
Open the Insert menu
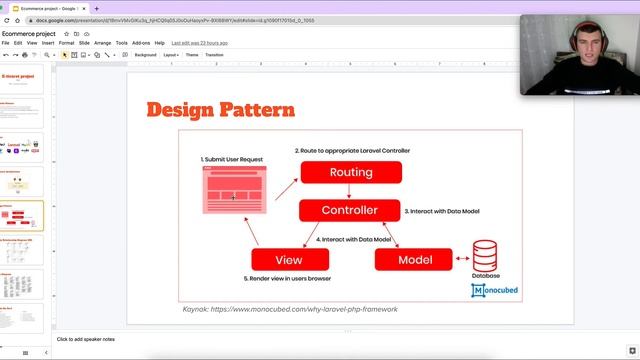(x=48, y=43)
